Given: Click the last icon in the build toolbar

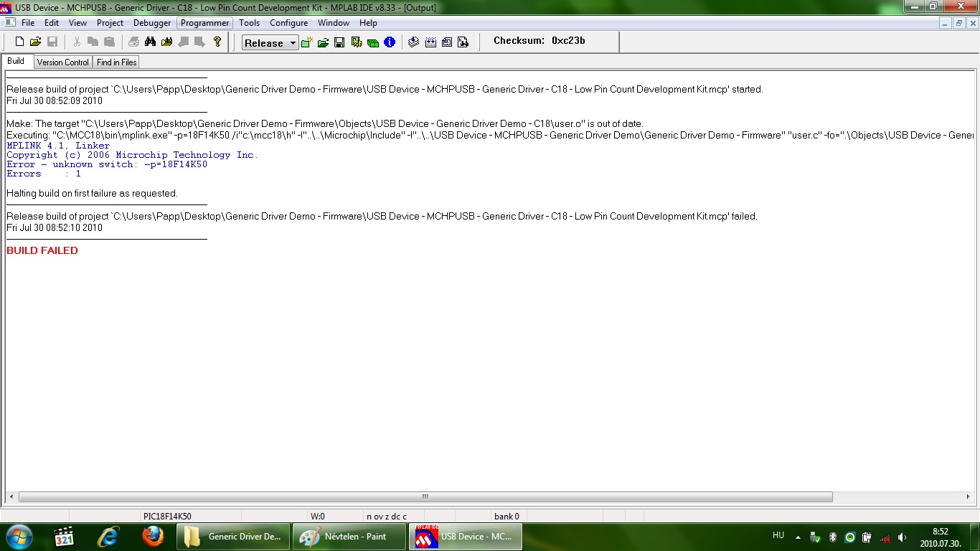Looking at the screenshot, I should (463, 42).
